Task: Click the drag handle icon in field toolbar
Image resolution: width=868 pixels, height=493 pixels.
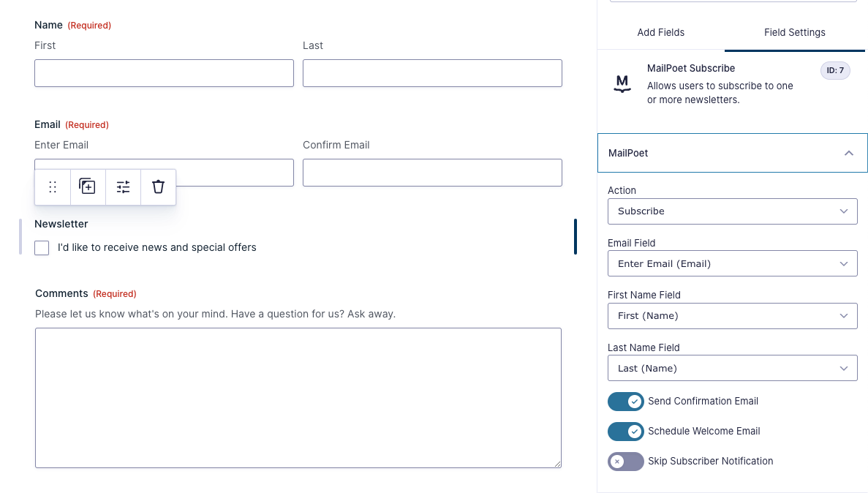Action: [x=53, y=187]
